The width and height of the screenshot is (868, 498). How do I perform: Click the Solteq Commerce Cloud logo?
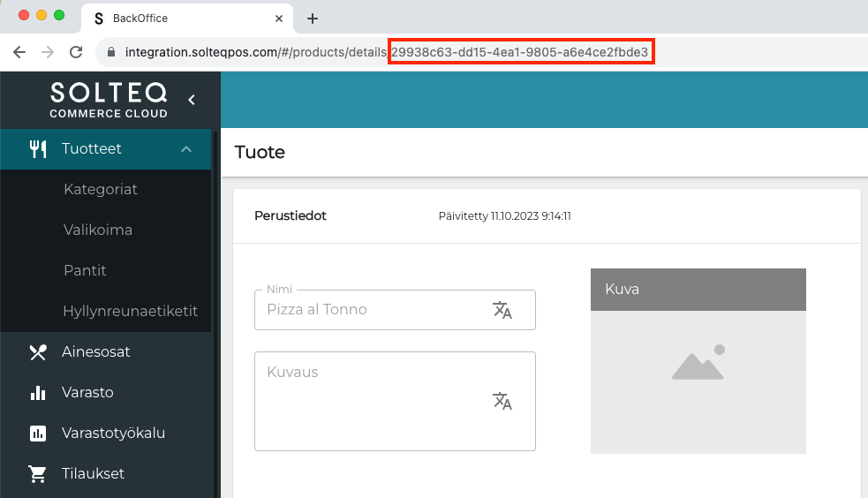coord(109,101)
